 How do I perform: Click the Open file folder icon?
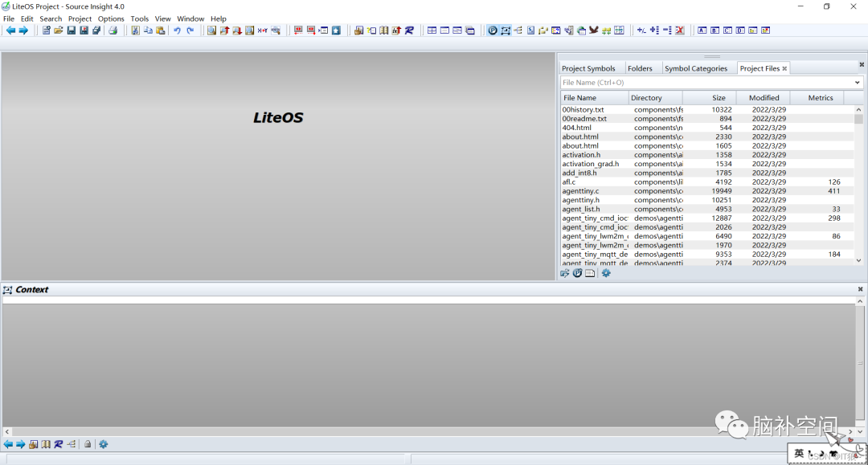tap(59, 31)
